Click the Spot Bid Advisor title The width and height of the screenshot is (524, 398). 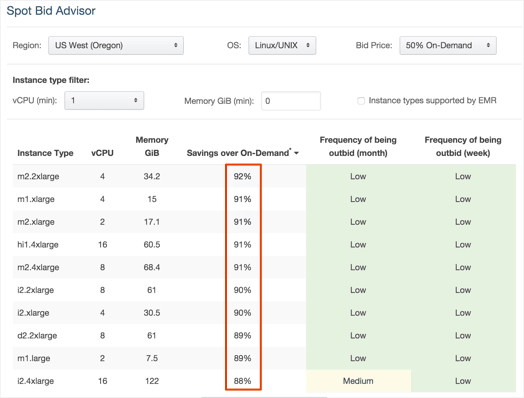point(51,11)
